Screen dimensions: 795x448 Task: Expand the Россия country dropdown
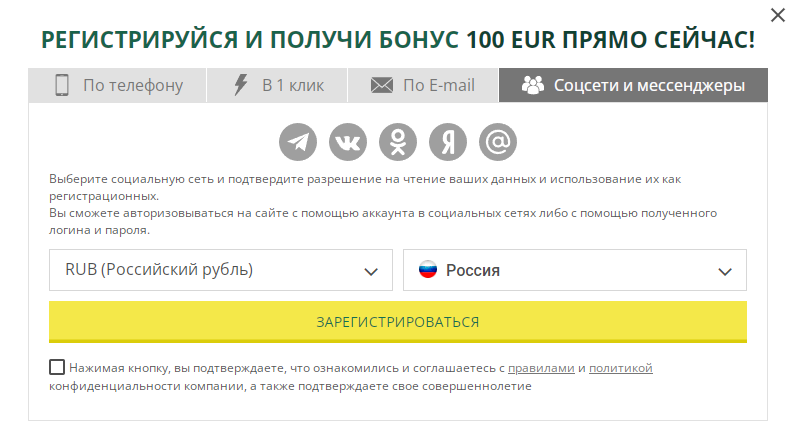pyautogui.click(x=575, y=270)
